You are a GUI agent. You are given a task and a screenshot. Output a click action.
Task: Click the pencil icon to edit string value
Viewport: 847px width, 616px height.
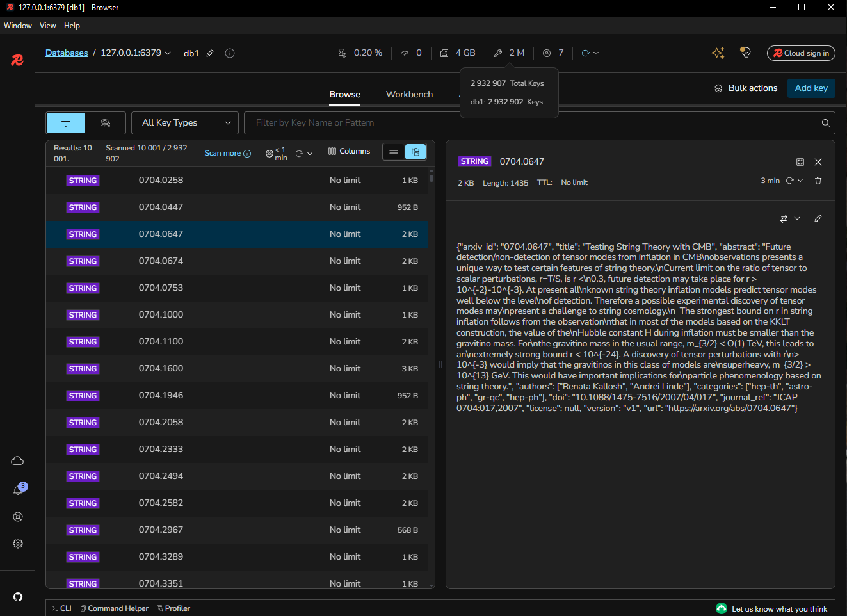pyautogui.click(x=818, y=219)
